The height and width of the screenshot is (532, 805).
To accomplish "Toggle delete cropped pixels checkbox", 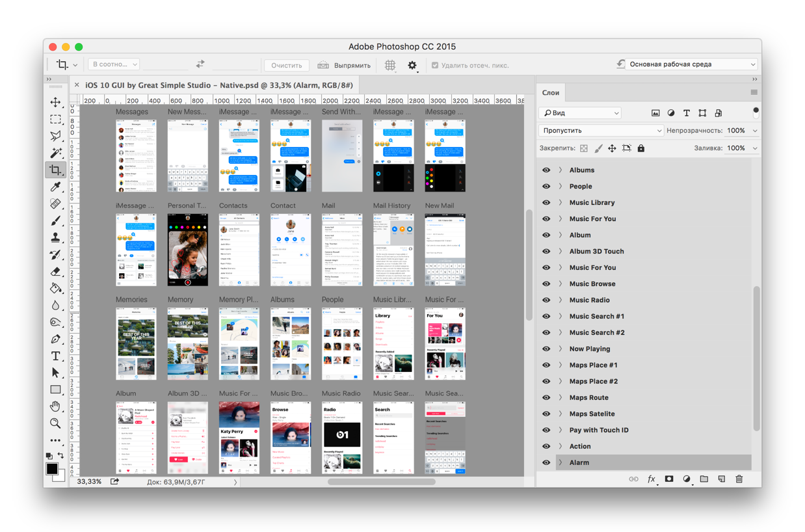I will [435, 65].
